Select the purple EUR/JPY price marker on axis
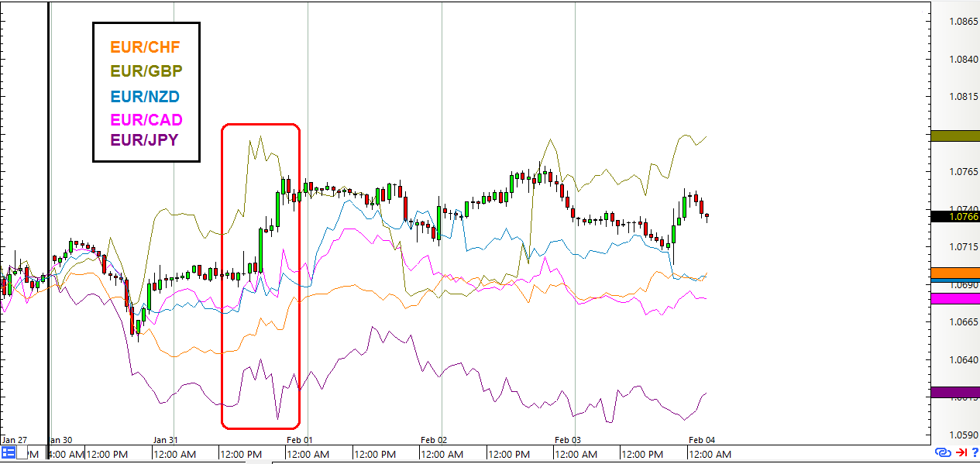Screen dimensions: 980x464 (x=955, y=393)
